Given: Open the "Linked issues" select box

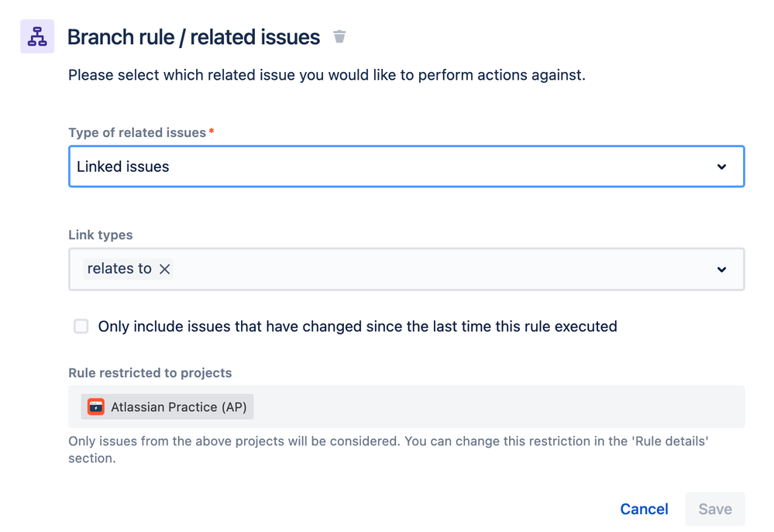Looking at the screenshot, I should pos(387,166).
